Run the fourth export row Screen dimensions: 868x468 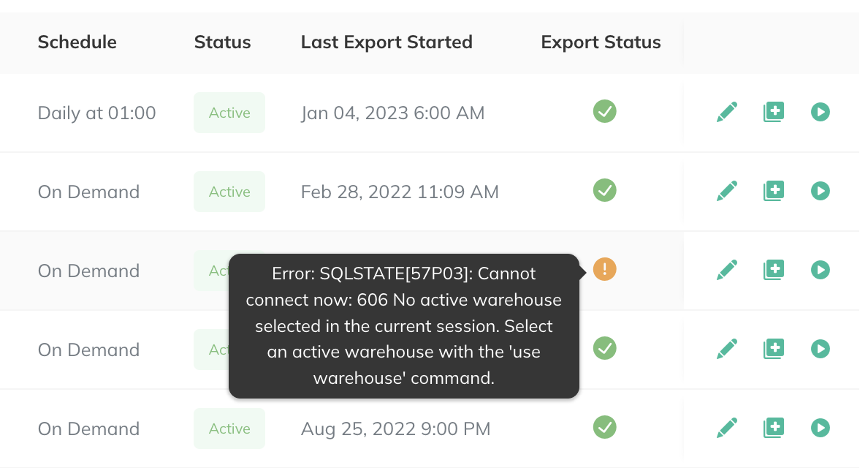pos(821,349)
